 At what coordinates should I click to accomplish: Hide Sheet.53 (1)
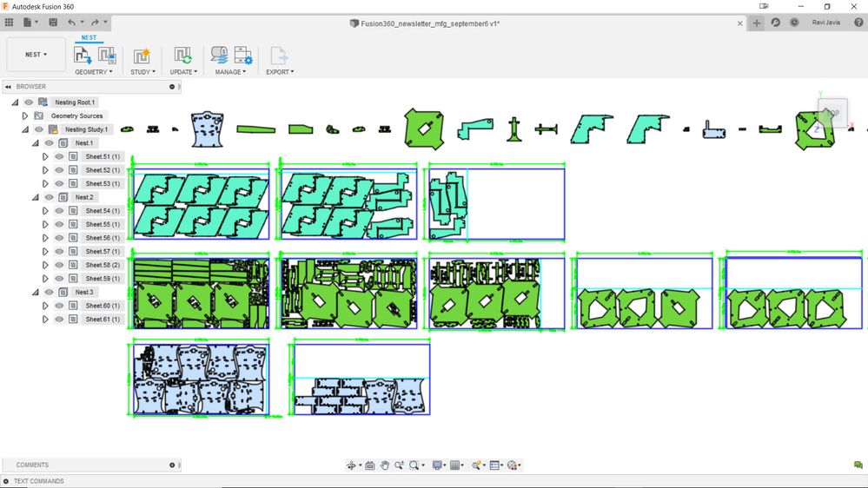click(x=59, y=184)
